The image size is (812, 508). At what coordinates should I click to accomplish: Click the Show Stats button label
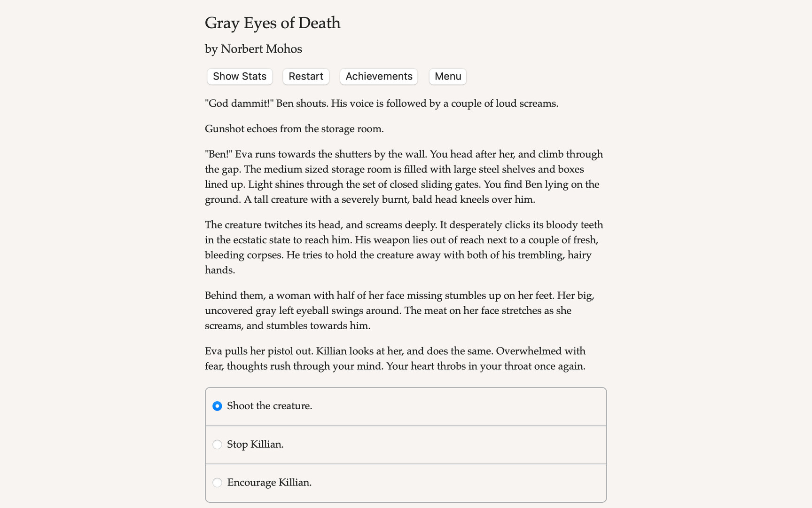click(x=239, y=76)
